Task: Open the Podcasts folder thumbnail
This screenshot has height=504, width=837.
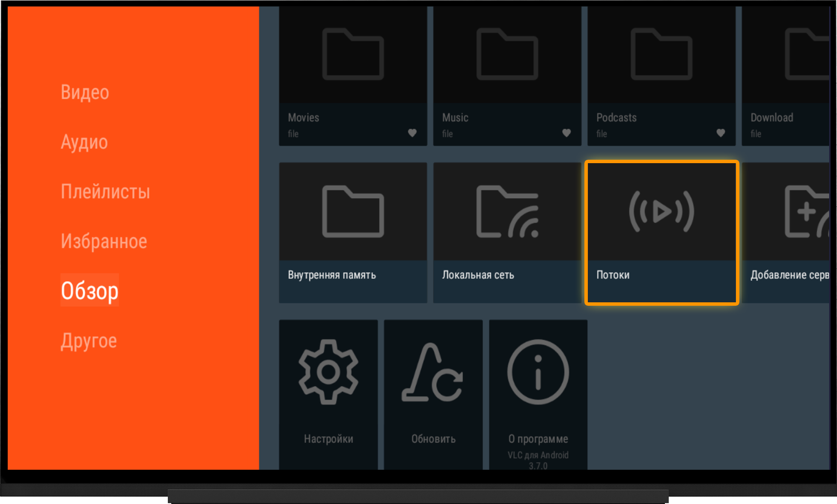Action: point(661,54)
